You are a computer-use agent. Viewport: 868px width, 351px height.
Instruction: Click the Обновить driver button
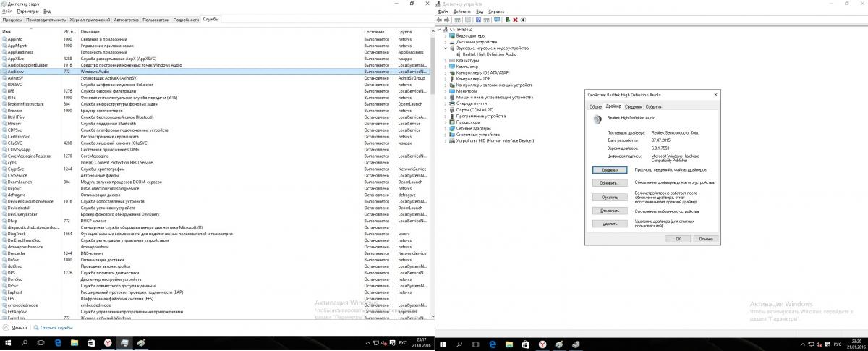[x=609, y=183]
